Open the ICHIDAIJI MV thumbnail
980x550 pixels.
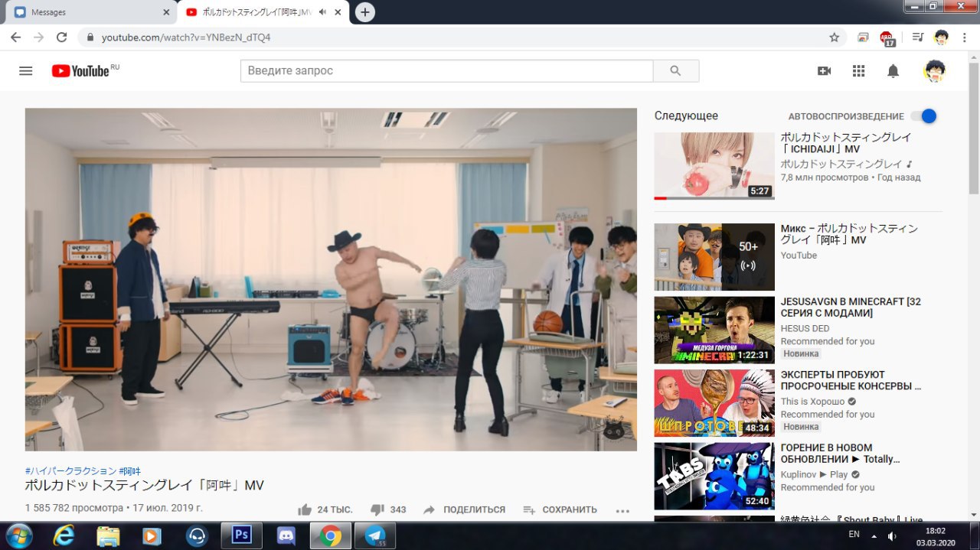click(x=714, y=166)
